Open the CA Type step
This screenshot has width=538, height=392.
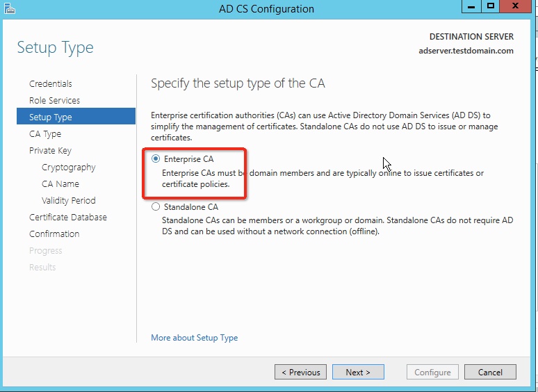click(x=45, y=133)
